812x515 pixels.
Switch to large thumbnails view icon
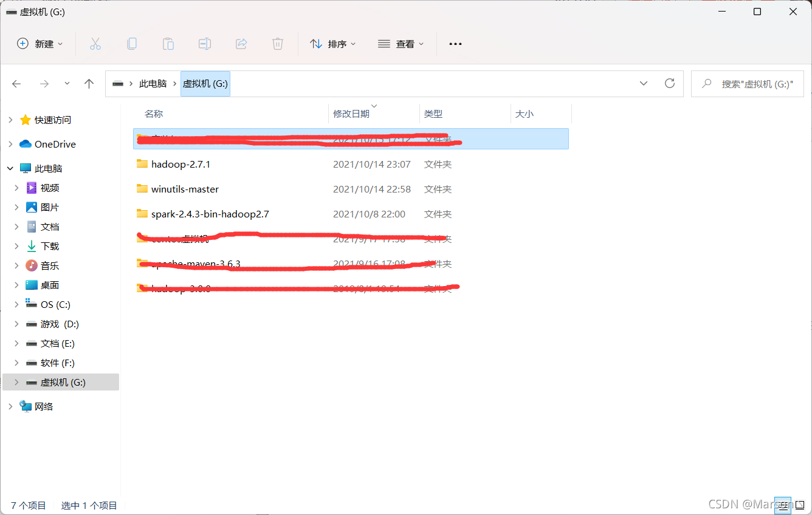coord(800,505)
